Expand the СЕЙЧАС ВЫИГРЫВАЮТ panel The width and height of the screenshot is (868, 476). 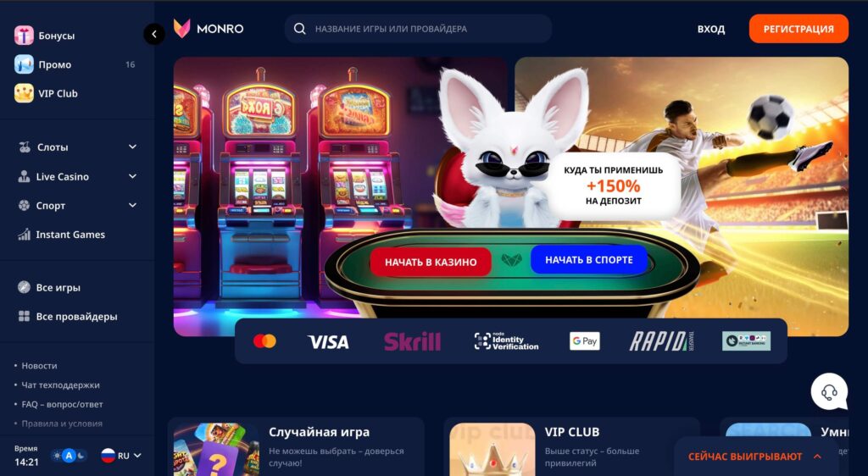coord(754,457)
